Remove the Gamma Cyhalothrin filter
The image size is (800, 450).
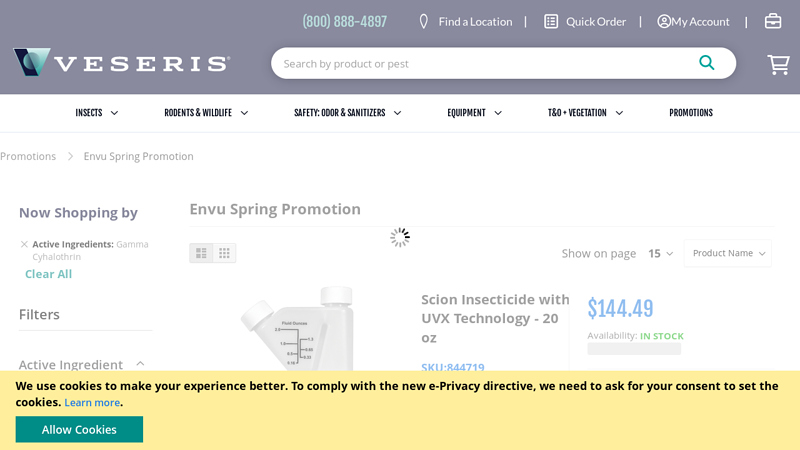tap(24, 244)
